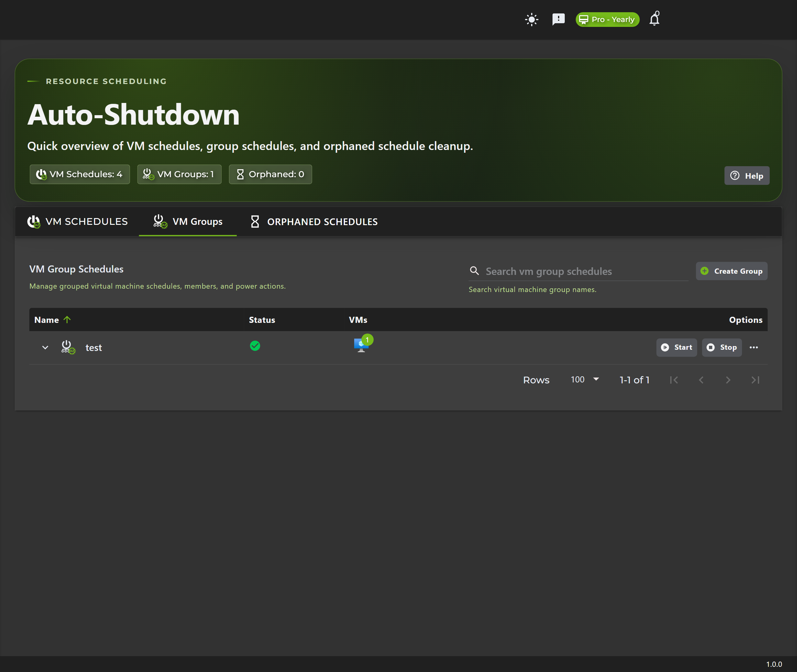This screenshot has width=797, height=672.
Task: Click the Pro - Yearly subscription badge
Action: [x=607, y=20]
